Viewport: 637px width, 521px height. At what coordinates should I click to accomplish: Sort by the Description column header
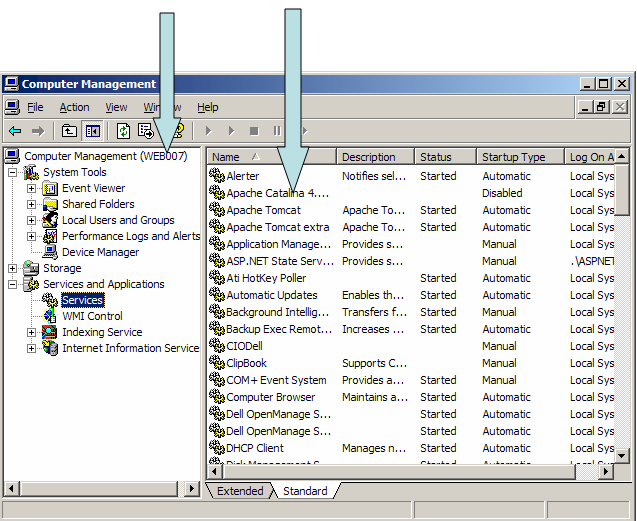pyautogui.click(x=375, y=157)
